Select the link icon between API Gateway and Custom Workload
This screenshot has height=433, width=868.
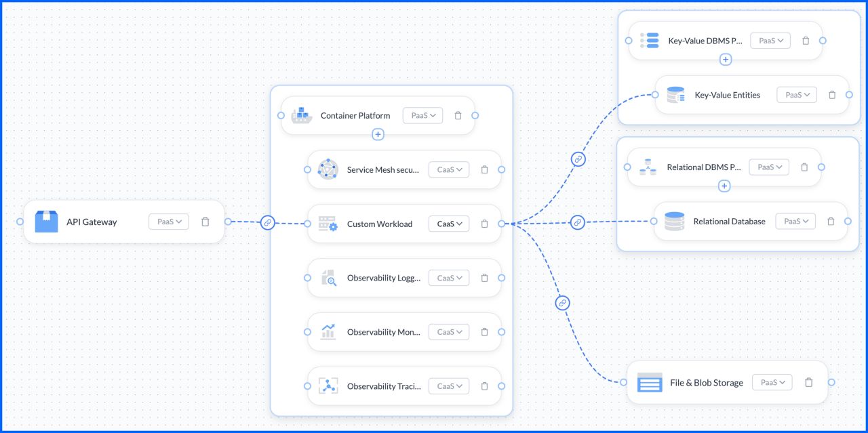tap(268, 222)
